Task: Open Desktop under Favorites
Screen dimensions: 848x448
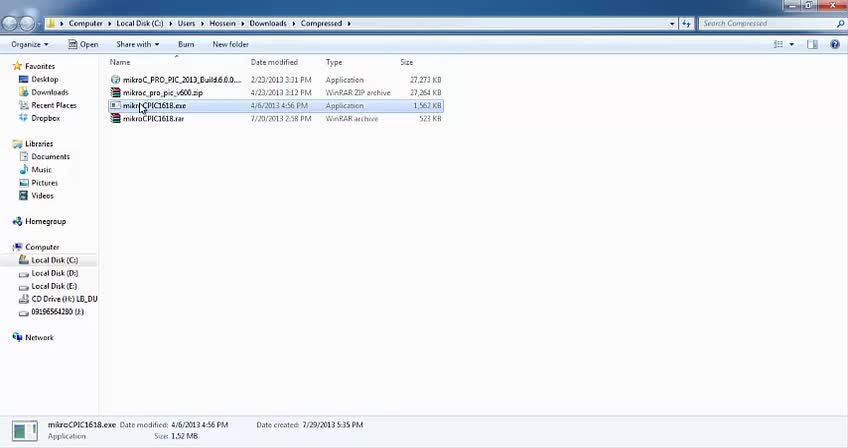Action: click(x=45, y=79)
